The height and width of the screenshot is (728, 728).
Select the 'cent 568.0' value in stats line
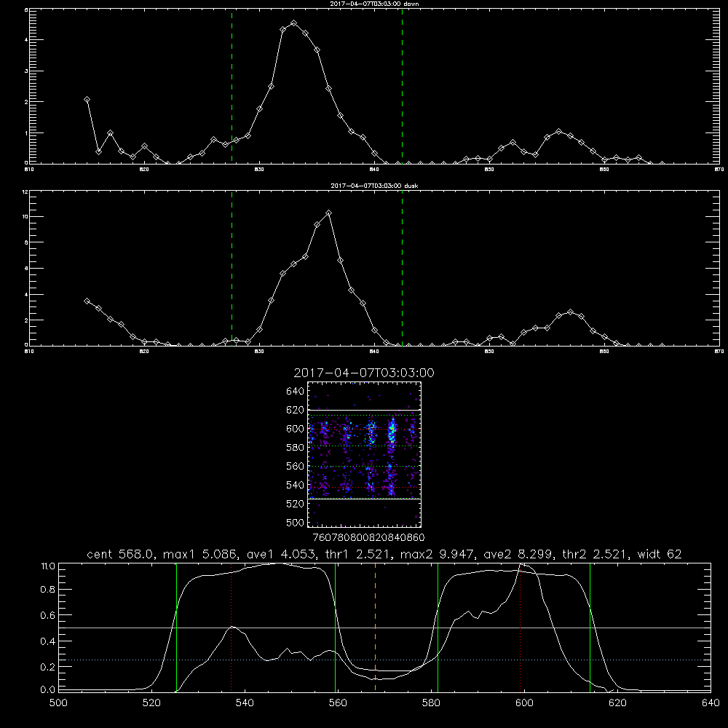[x=120, y=554]
